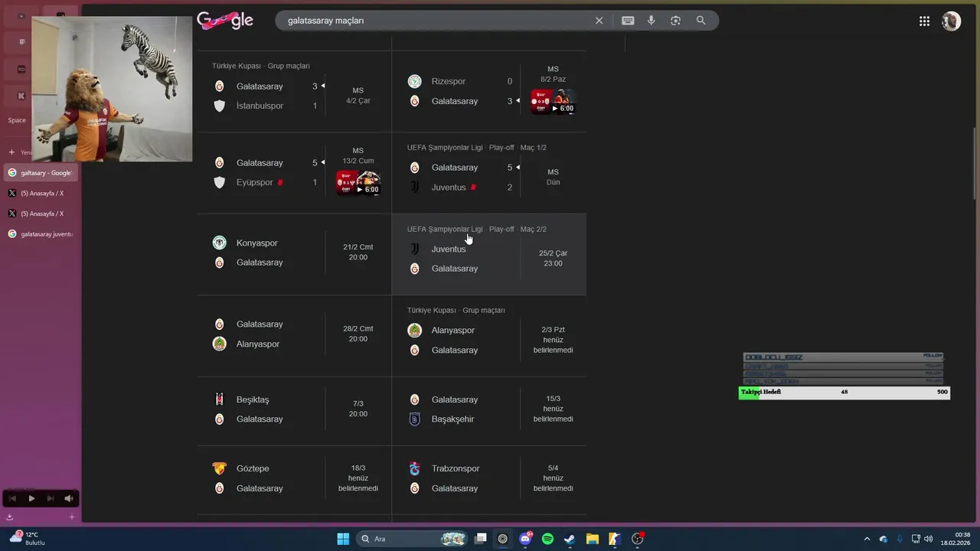Image resolution: width=980 pixels, height=551 pixels.
Task: Click the Göztepe crest icon
Action: [219, 468]
